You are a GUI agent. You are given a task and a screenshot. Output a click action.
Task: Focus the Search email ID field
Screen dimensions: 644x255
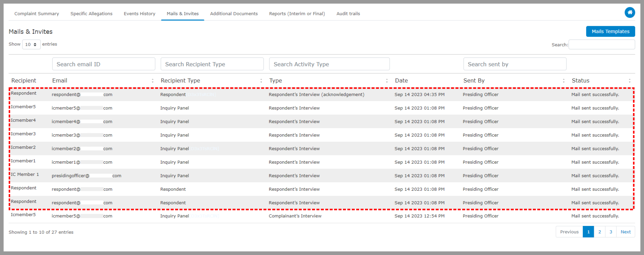[103, 64]
